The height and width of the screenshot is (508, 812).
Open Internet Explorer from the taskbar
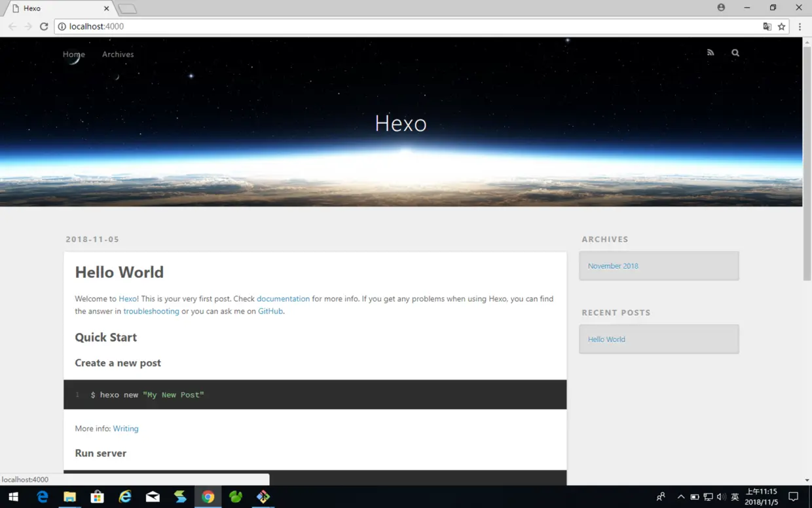pyautogui.click(x=124, y=497)
